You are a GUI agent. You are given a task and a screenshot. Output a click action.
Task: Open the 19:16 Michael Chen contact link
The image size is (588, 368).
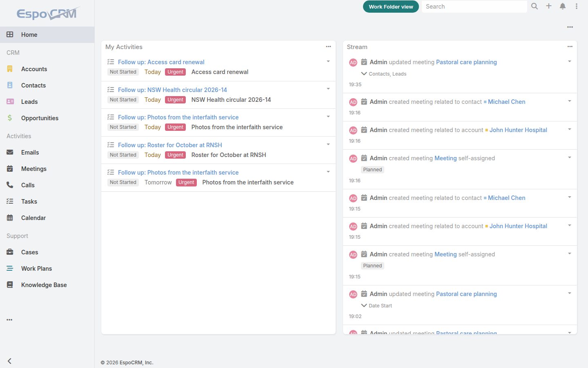(x=506, y=102)
